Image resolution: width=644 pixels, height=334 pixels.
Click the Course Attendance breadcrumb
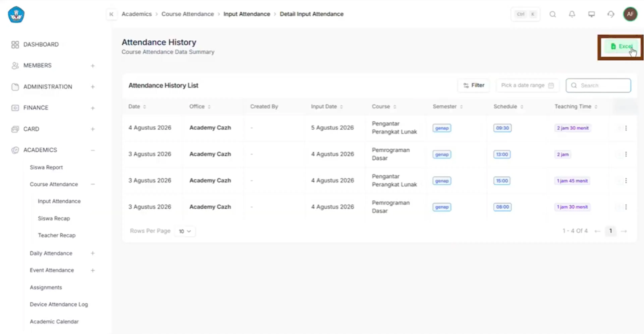(x=187, y=14)
